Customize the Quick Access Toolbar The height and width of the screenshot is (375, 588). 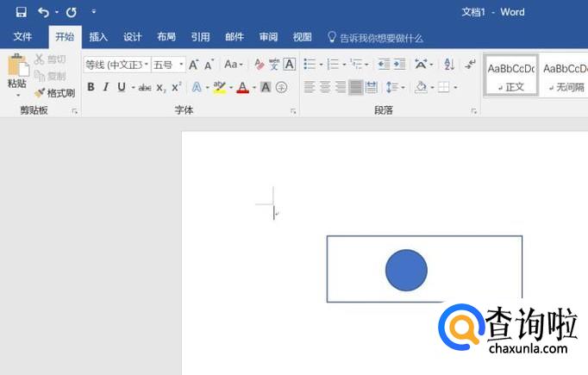[94, 12]
